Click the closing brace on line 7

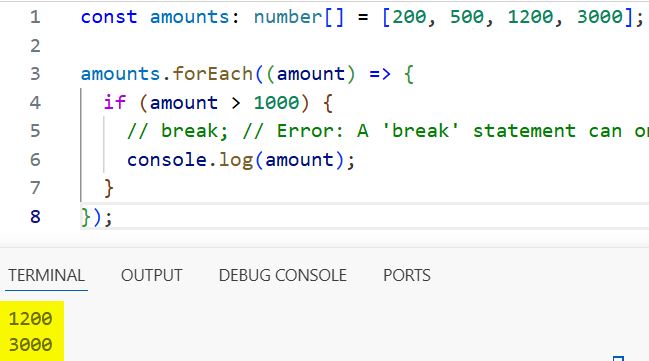[108, 188]
